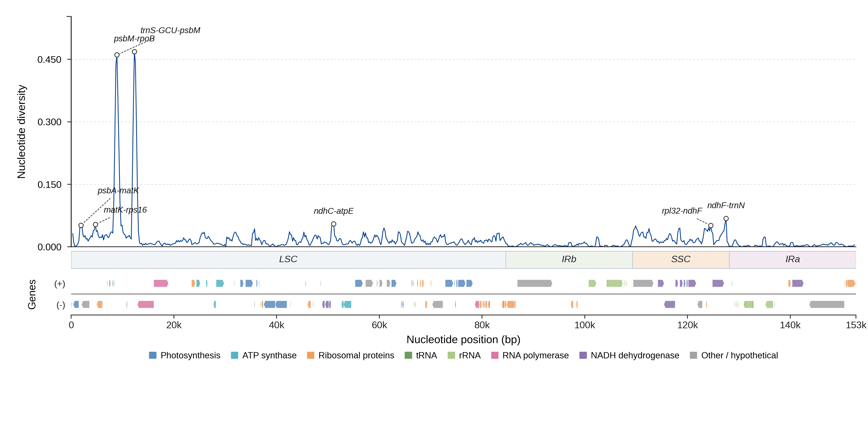Image resolution: width=868 pixels, height=422 pixels.
Task: Click the trnS-GCU-psbM annotation label
Action: pyautogui.click(x=171, y=30)
